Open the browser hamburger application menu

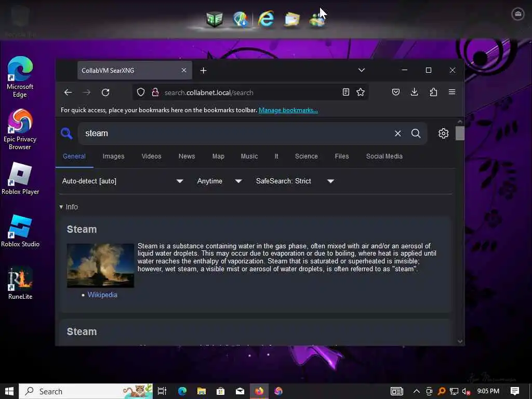point(452,92)
